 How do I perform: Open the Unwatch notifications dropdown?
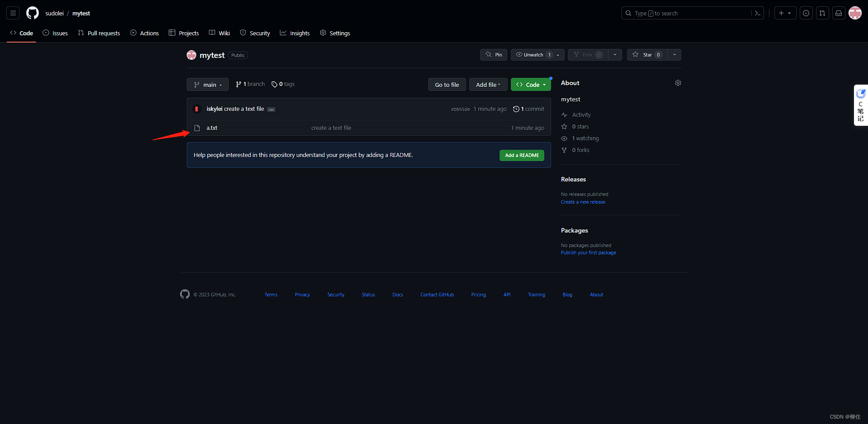click(x=538, y=55)
